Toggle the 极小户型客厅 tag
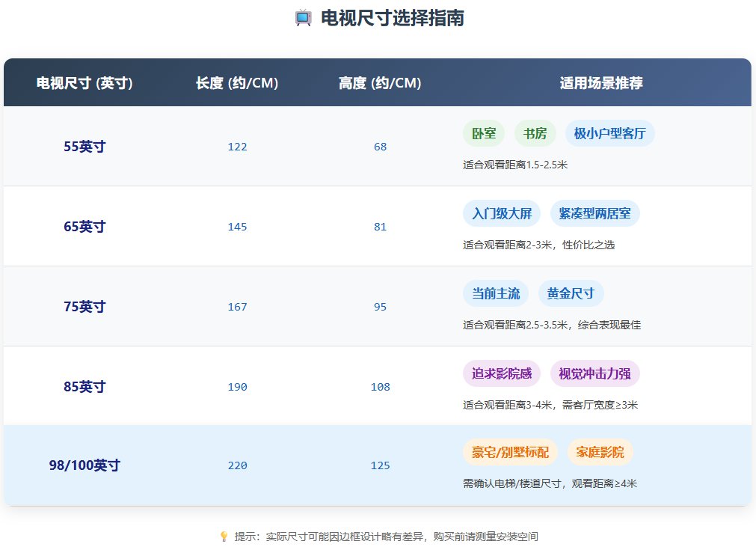The height and width of the screenshot is (547, 756). (609, 132)
